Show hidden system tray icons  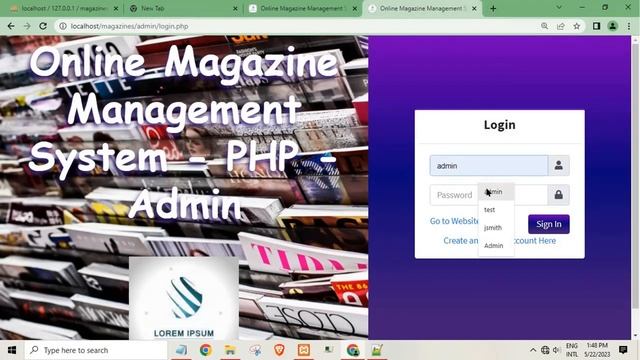tap(533, 350)
